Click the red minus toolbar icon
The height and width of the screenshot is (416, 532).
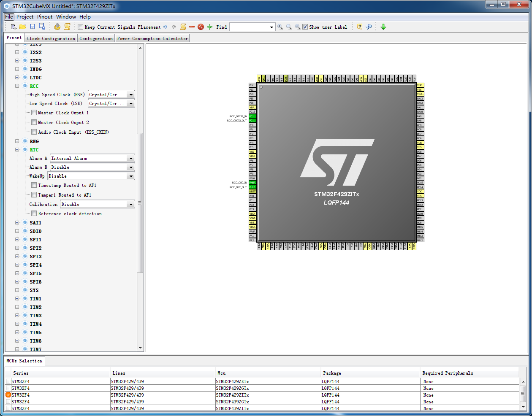pyautogui.click(x=192, y=27)
